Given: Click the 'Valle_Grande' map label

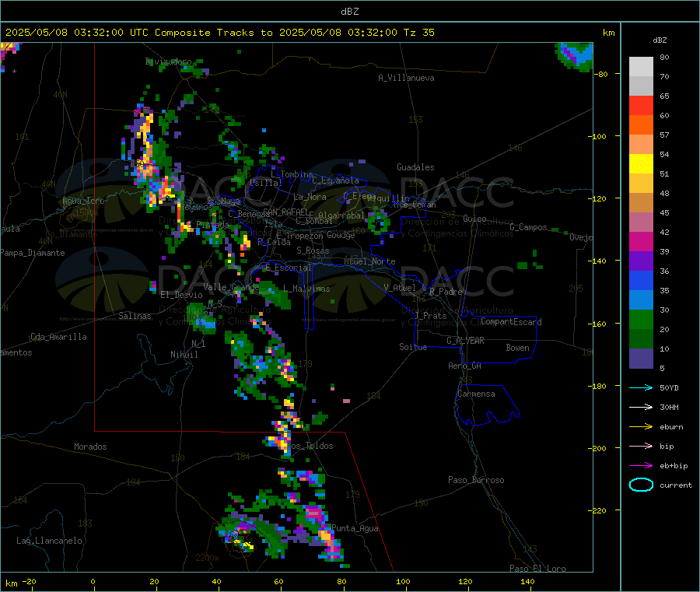Looking at the screenshot, I should pos(231,286).
